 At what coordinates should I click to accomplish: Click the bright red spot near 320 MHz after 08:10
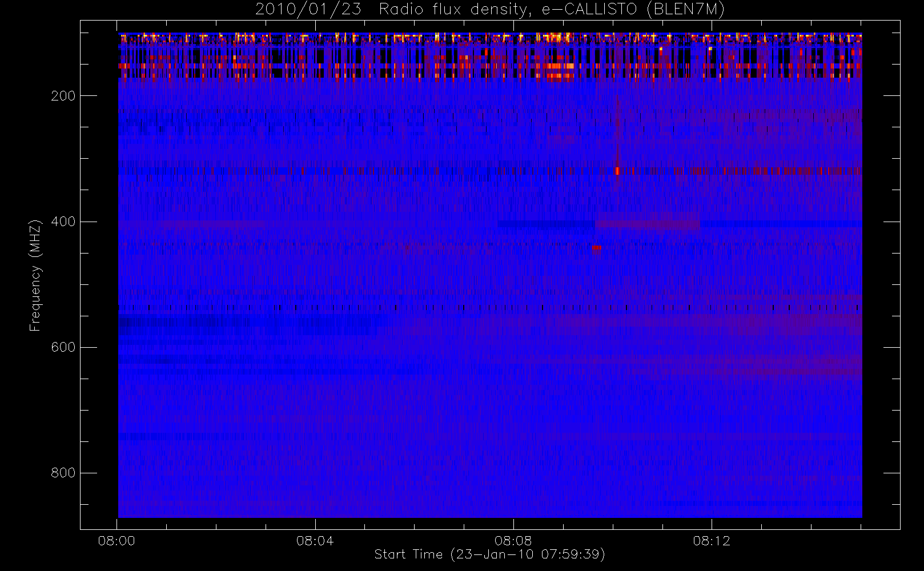[617, 171]
